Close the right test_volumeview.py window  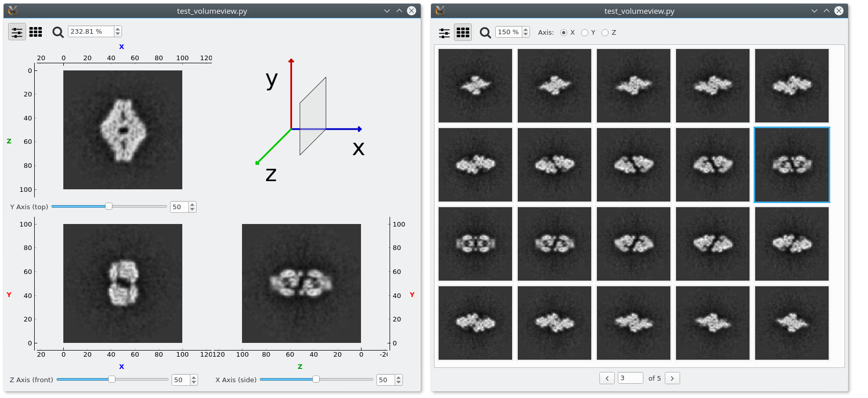(839, 11)
